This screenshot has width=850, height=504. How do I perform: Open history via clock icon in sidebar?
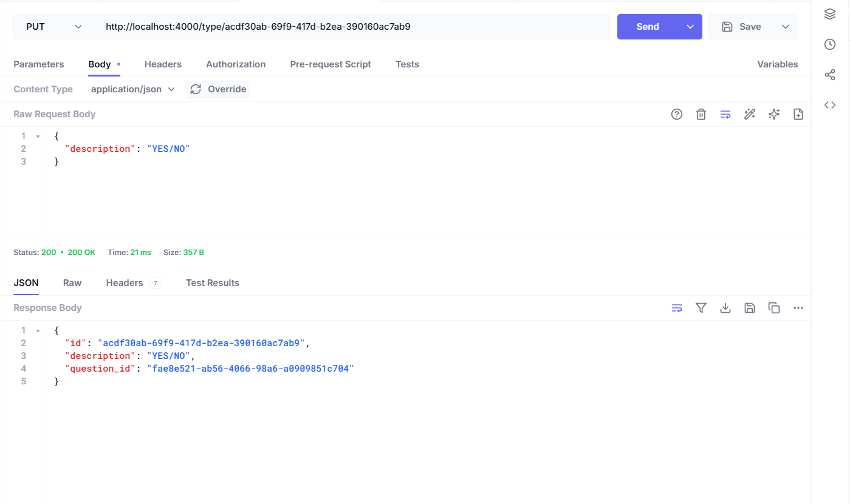pyautogui.click(x=829, y=44)
